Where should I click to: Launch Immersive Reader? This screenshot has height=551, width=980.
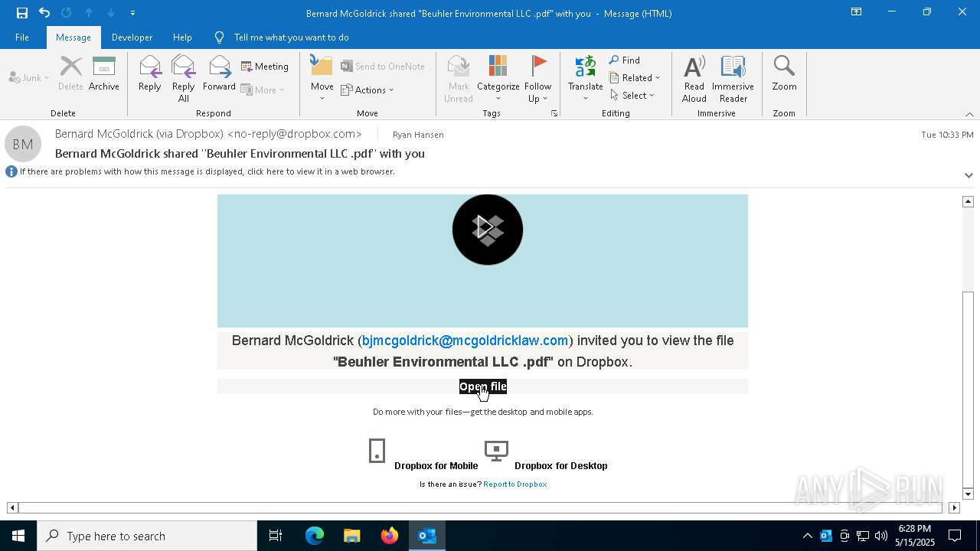coord(733,79)
